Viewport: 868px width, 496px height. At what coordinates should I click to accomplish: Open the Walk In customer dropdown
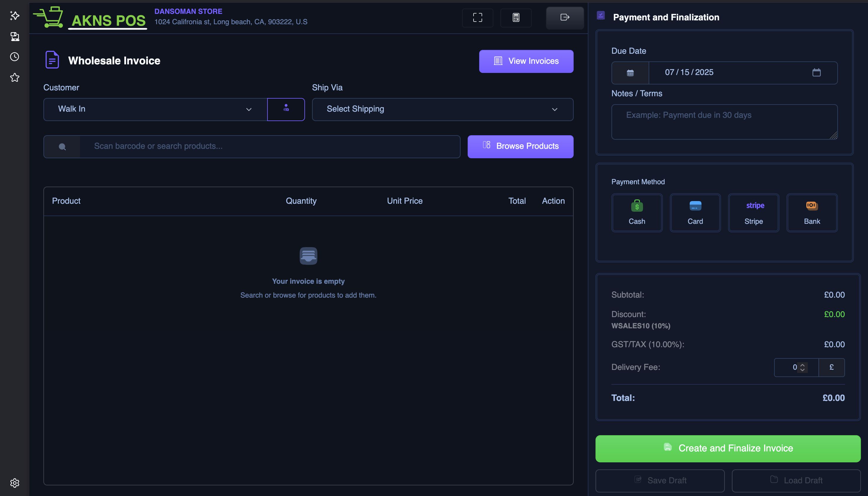coord(155,109)
